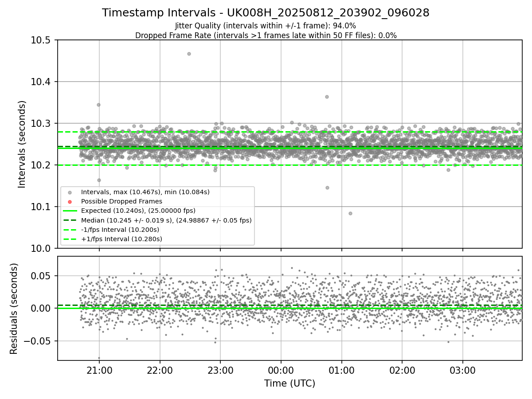
Task: Click the plot title 'Timestamp Intervals - UK008H_20250812_203902_096028'
Action: coord(266,13)
